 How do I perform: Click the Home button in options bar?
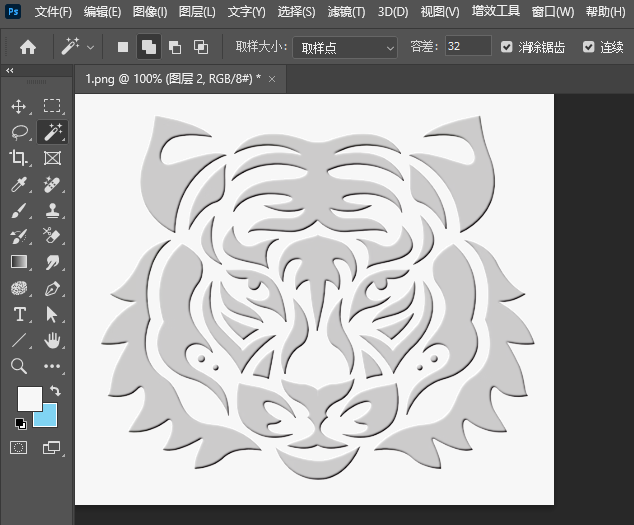tap(28, 47)
